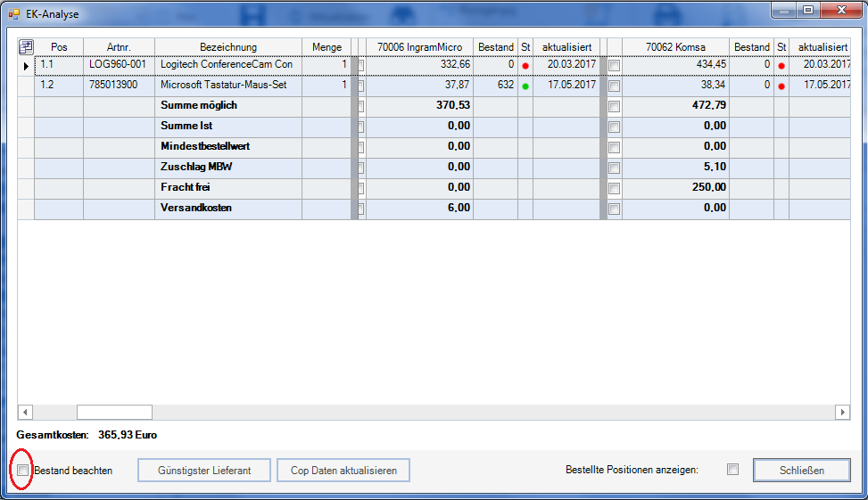This screenshot has width=868, height=500.
Task: Click the grid column chooser icon
Action: click(26, 46)
